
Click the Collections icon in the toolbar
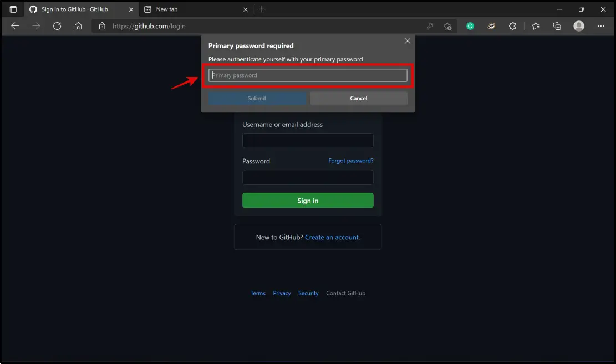(x=557, y=26)
